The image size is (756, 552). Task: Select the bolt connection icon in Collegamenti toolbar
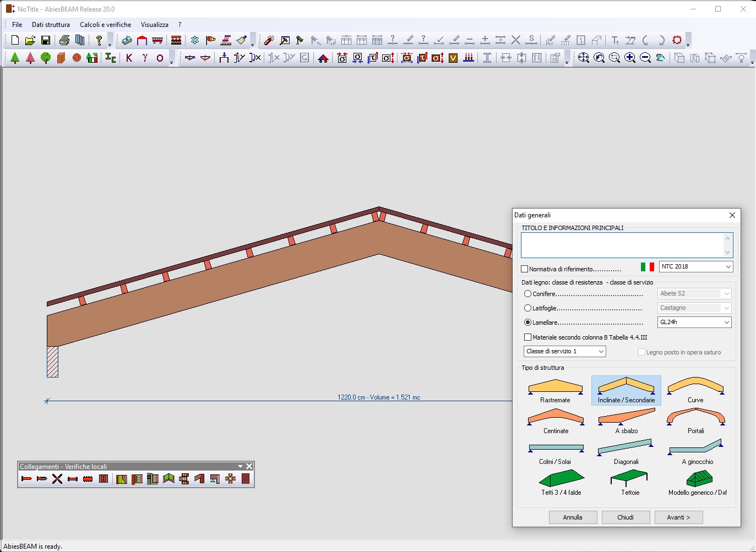click(x=73, y=479)
